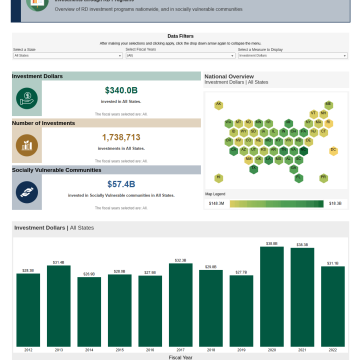Select the LA hexagon on the map
This screenshot has width=360, height=360.
click(269, 160)
